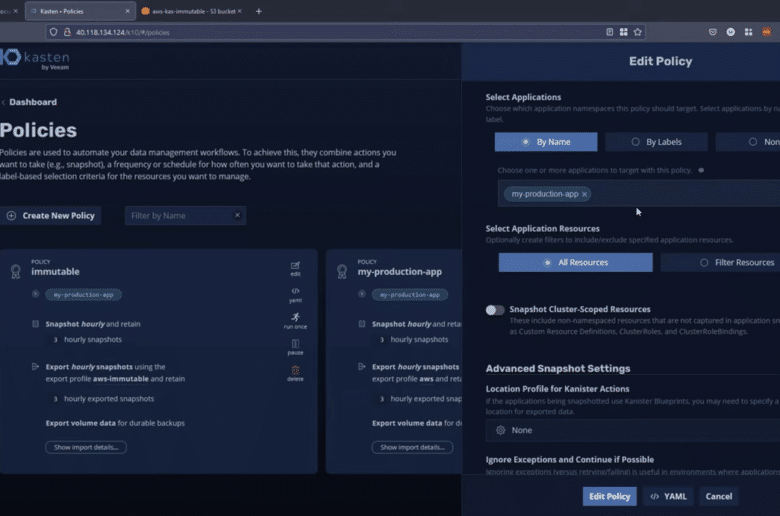Click the badge icon on my-production-app policy card
Viewport: 780px width, 516px height.
[342, 271]
